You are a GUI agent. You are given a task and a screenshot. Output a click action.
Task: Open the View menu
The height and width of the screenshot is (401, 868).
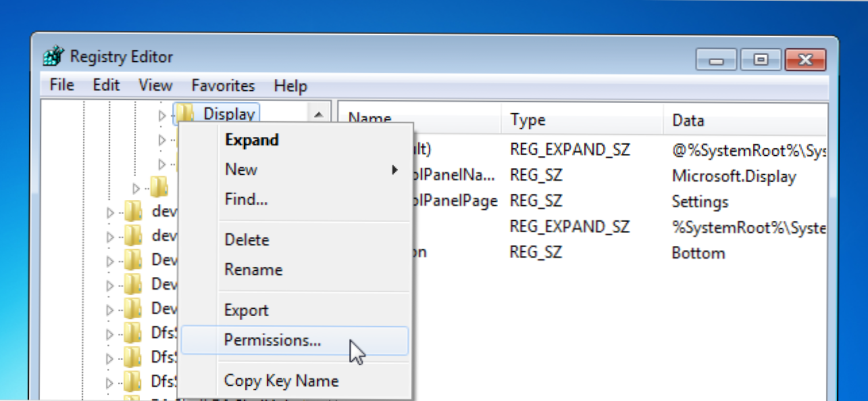pos(155,85)
